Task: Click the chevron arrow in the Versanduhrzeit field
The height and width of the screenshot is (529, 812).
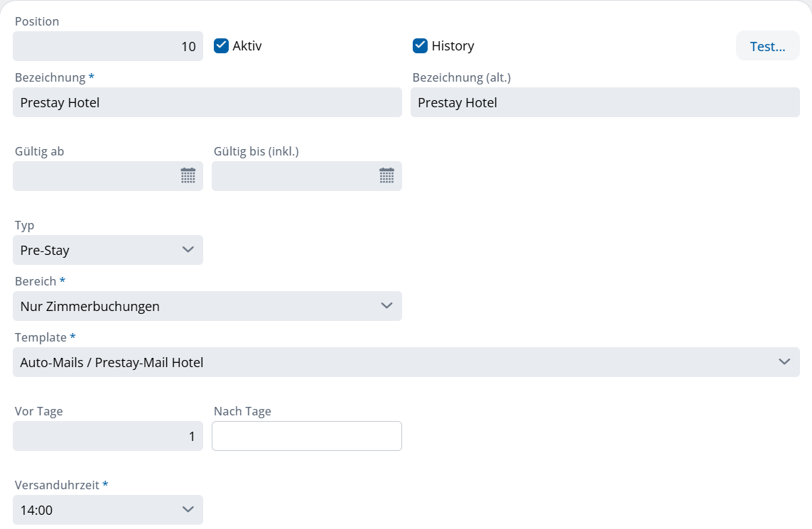Action: click(188, 510)
